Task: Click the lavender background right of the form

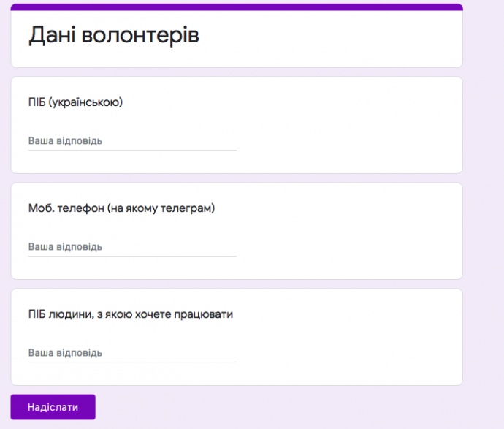Action: tap(484, 219)
